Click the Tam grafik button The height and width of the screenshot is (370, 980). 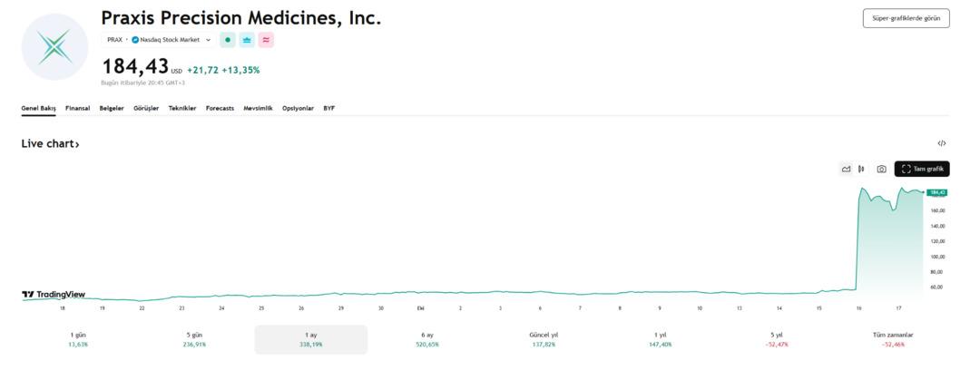[921, 169]
